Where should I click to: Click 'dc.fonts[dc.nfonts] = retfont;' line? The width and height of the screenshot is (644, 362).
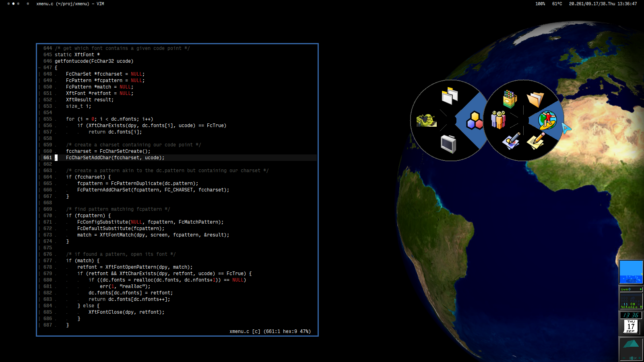131,293
